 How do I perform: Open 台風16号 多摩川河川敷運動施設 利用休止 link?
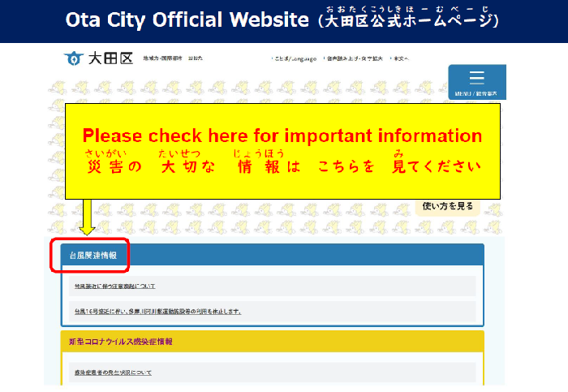pyautogui.click(x=158, y=311)
